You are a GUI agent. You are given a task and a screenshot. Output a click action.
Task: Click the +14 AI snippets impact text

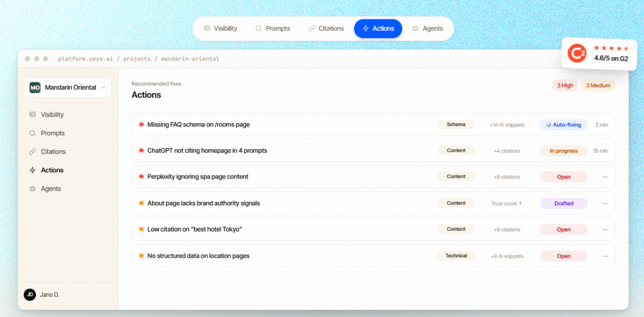(x=507, y=125)
